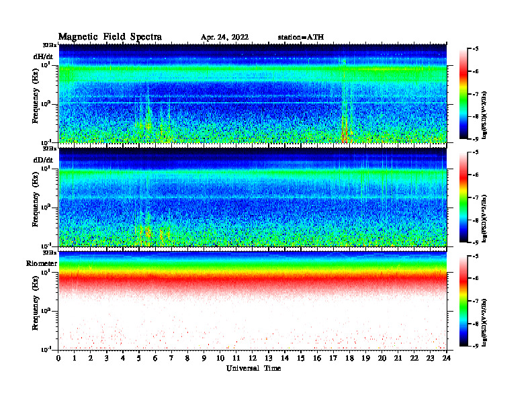532x411 pixels.
Task: Click hour "15" on the time axis
Action: pos(301,359)
